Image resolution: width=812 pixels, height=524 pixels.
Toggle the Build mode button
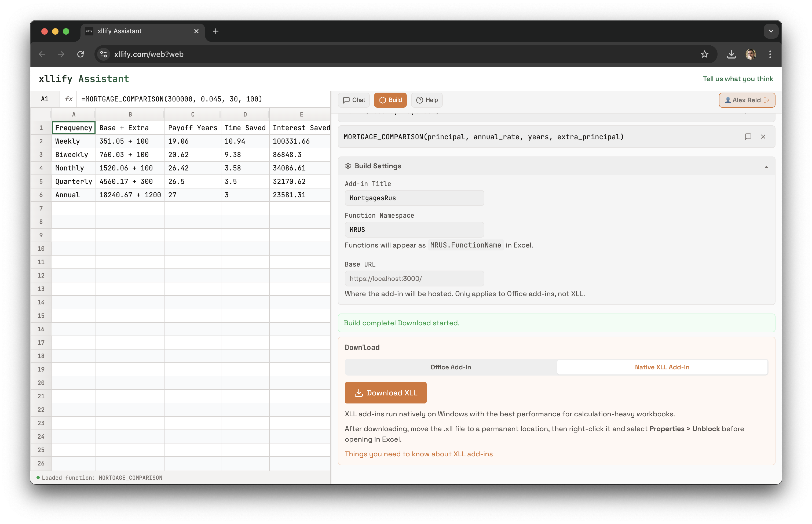point(390,100)
